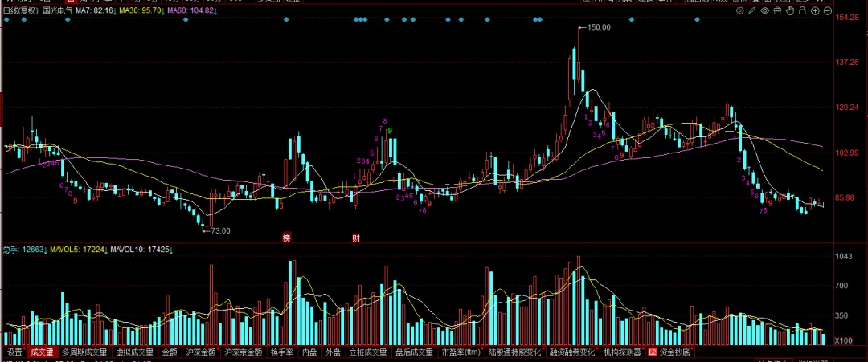
Task: Click the 102.99 price axis value
Action: [847, 153]
